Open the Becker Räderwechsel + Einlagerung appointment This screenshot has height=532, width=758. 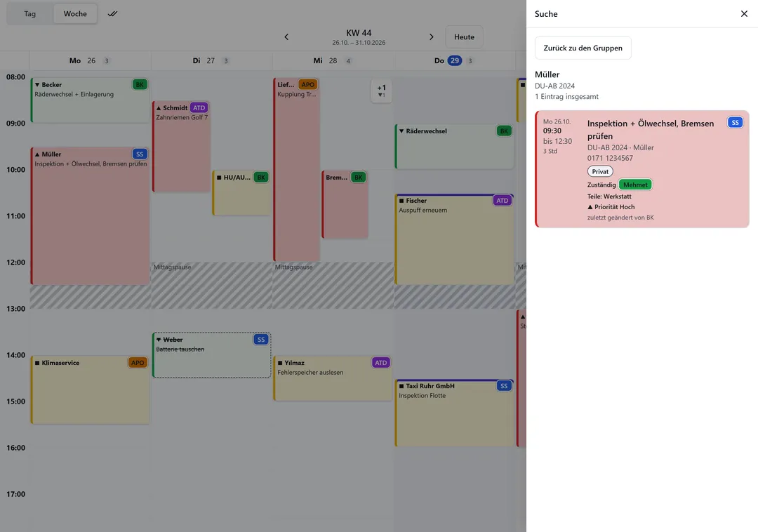[90, 100]
